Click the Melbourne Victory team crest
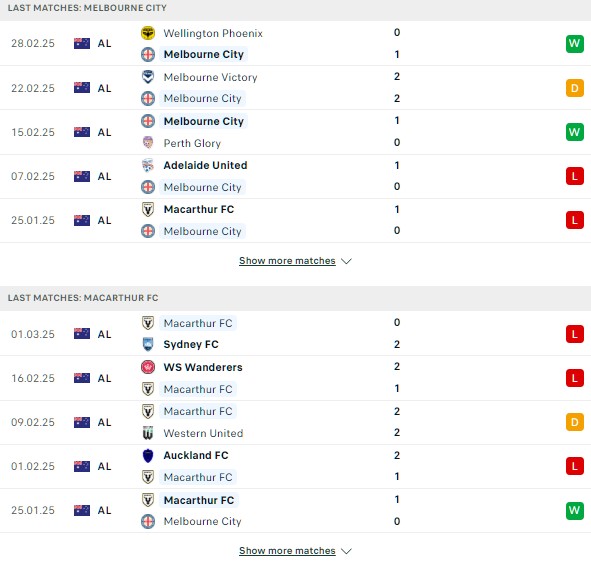The height and width of the screenshot is (567, 591). [148, 77]
